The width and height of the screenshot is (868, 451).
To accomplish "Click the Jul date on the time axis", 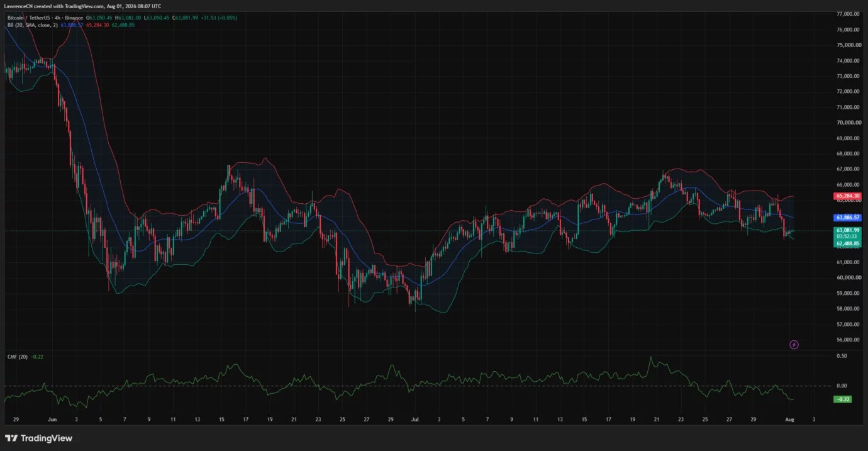I will pos(415,419).
